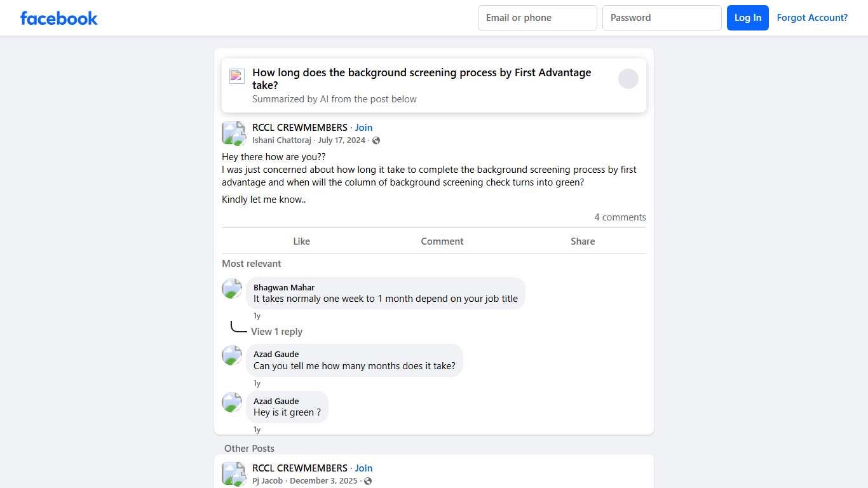Expand the 4 comments count
868x488 pixels.
pos(620,217)
